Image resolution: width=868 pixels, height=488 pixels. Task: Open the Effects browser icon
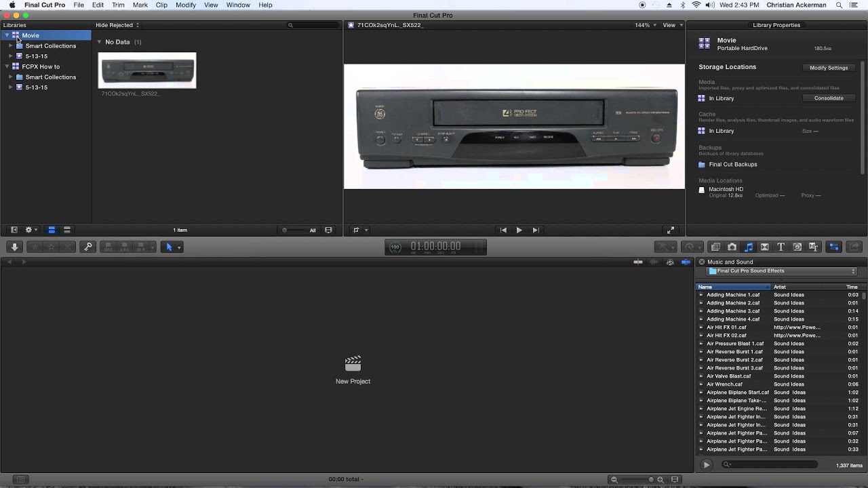click(x=715, y=247)
